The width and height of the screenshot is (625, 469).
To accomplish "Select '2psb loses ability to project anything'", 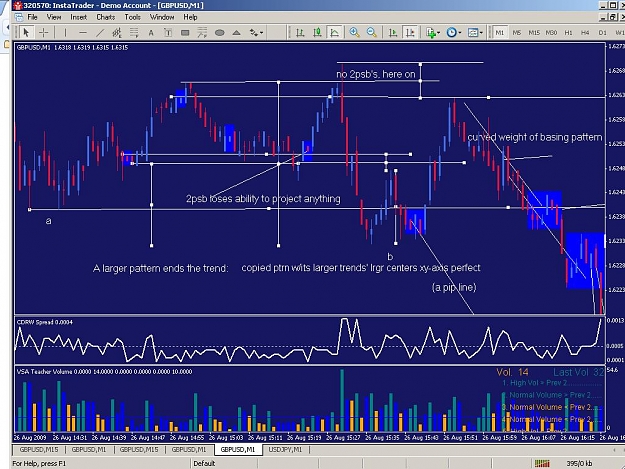I will pos(263,198).
